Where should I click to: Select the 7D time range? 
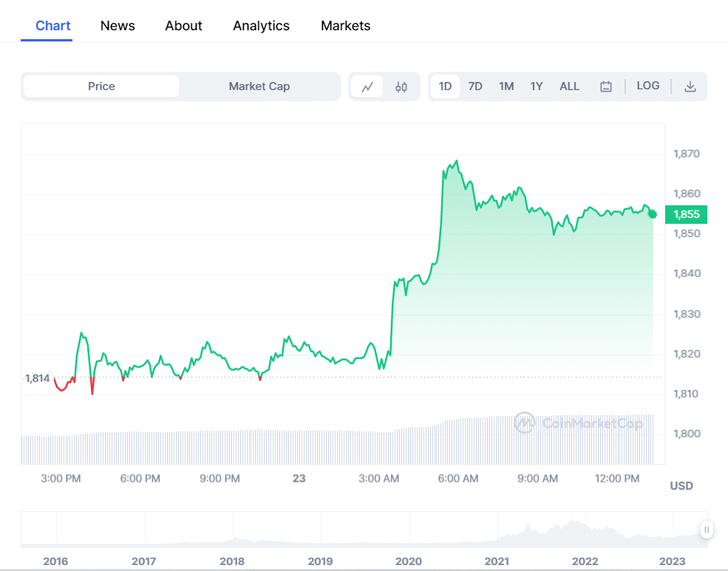click(475, 86)
